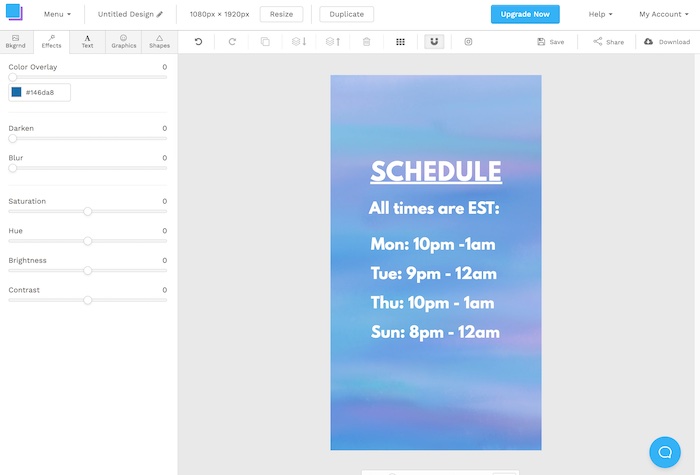Send layer backward with layers-down icon
This screenshot has width=700, height=475.
click(299, 42)
